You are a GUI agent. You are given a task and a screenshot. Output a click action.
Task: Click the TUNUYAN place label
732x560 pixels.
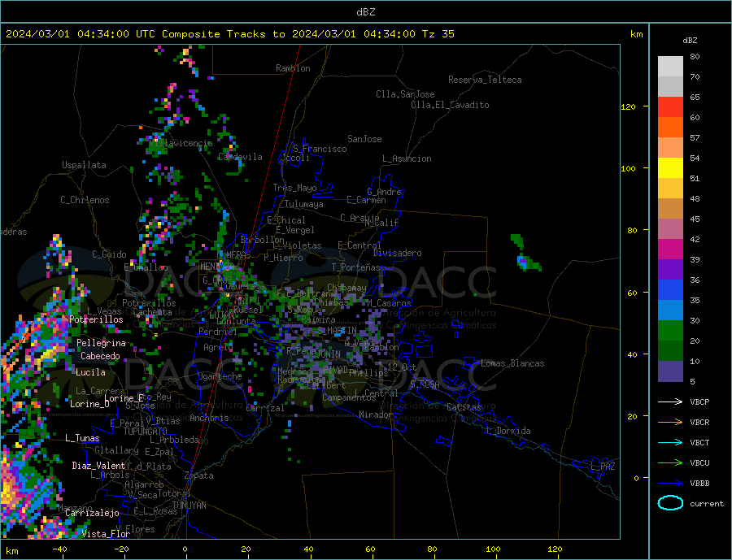click(x=189, y=506)
